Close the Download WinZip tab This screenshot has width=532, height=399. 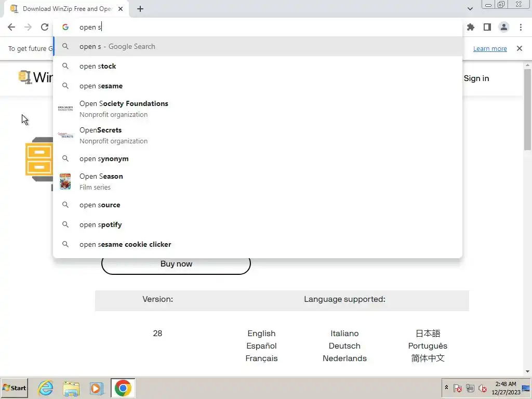coord(121,9)
